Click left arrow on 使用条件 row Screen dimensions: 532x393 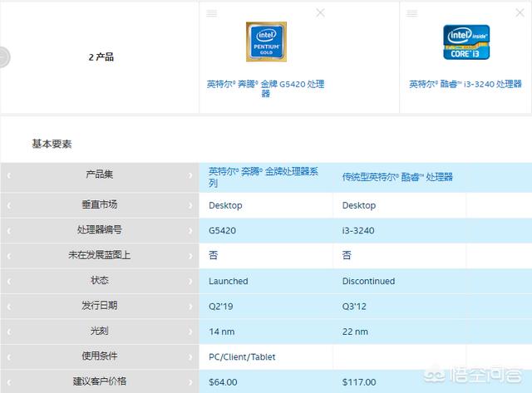point(9,357)
